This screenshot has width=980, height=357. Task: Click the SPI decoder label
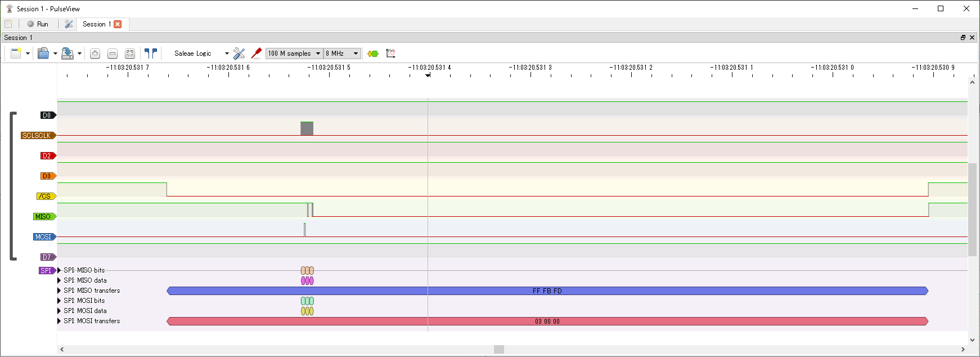[x=47, y=271]
